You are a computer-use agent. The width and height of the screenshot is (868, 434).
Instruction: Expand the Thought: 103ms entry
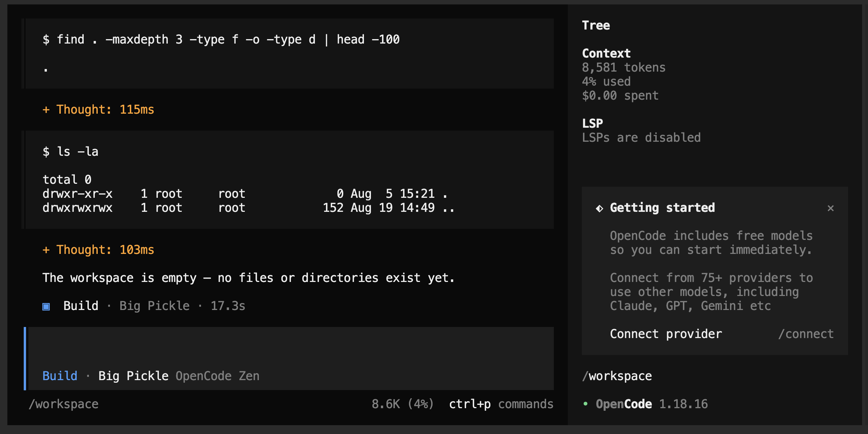98,250
